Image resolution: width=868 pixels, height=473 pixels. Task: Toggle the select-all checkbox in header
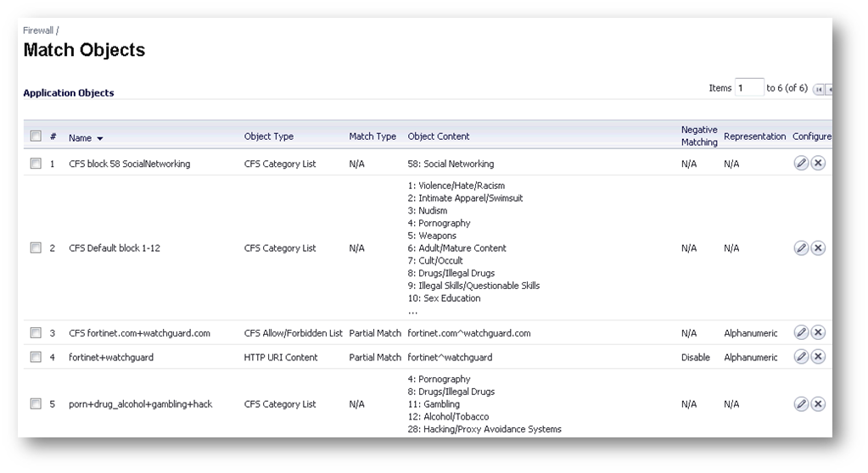tap(36, 136)
